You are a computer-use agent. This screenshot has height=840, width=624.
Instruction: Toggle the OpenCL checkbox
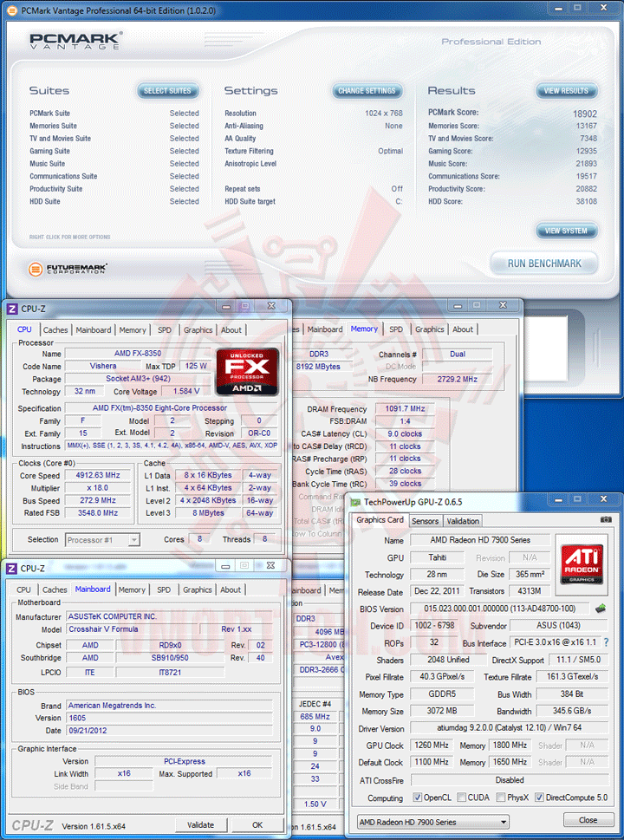[417, 798]
